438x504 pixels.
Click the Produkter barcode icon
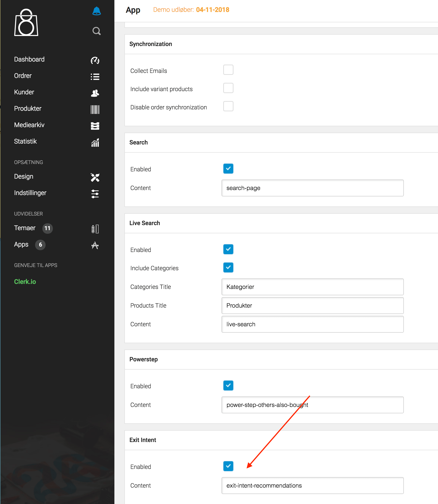pyautogui.click(x=95, y=109)
